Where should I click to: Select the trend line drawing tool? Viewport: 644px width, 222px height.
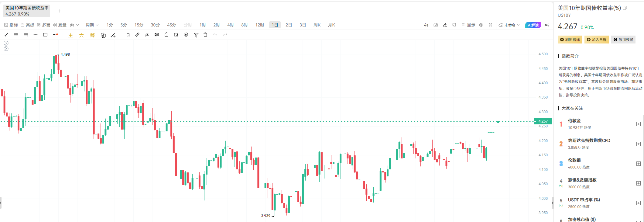click(x=6, y=35)
